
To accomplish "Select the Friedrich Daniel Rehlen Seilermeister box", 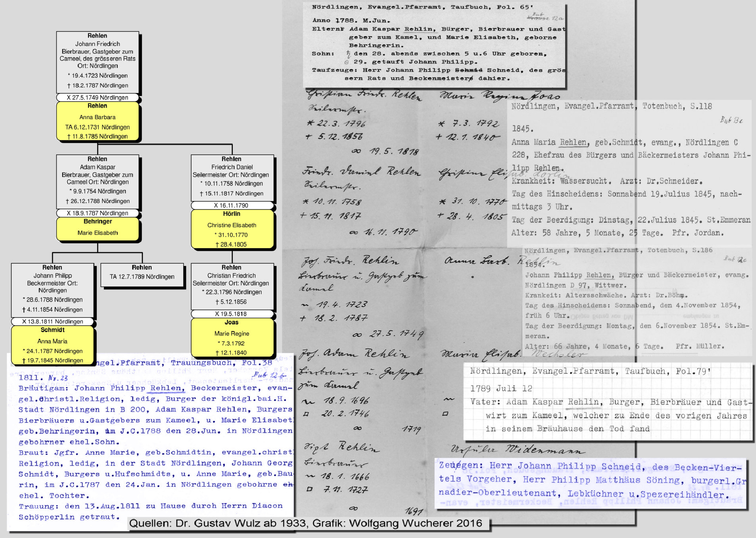I will tap(232, 178).
